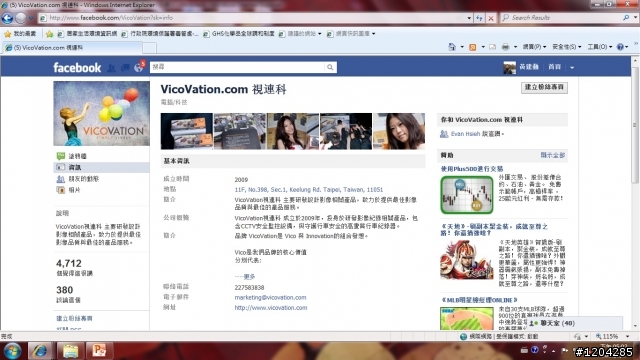Expand the Print button dropdown arrow
This screenshot has height=360, width=640.
coord(515,47)
